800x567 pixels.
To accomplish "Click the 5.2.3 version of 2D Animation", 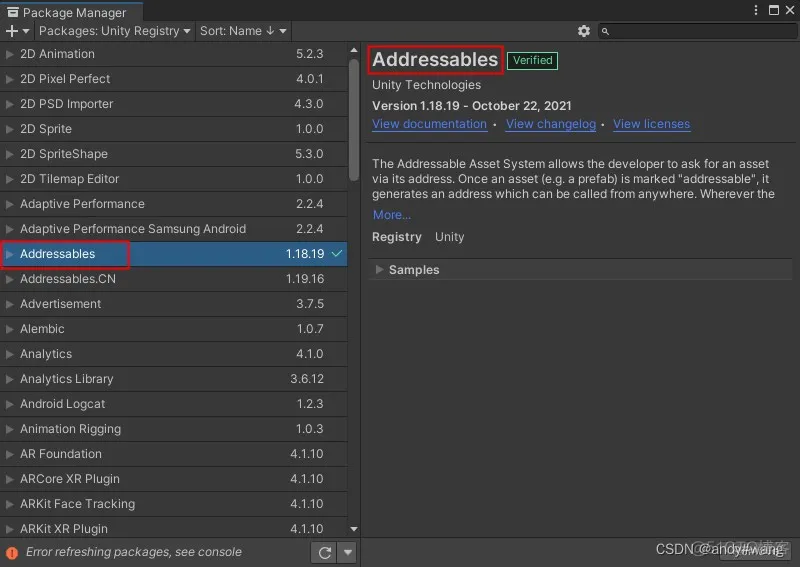I will coord(309,54).
